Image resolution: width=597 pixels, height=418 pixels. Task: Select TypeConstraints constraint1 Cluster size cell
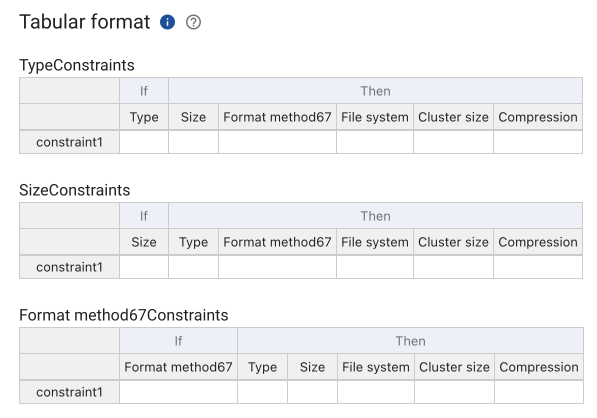453,142
